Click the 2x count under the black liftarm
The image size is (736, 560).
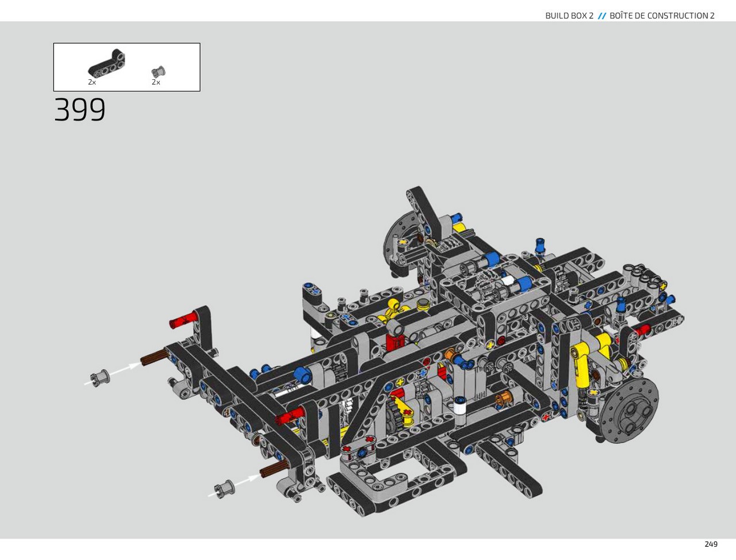pyautogui.click(x=92, y=82)
